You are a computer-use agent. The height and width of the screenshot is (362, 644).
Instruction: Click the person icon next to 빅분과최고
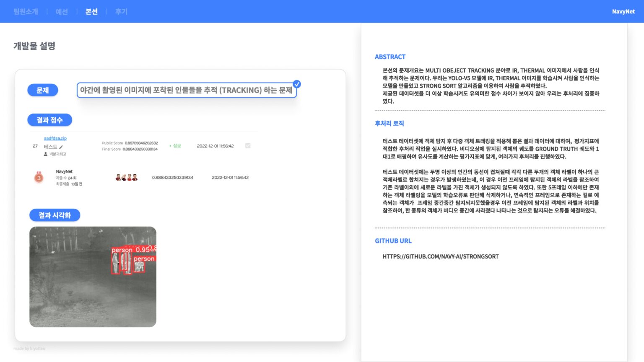46,154
